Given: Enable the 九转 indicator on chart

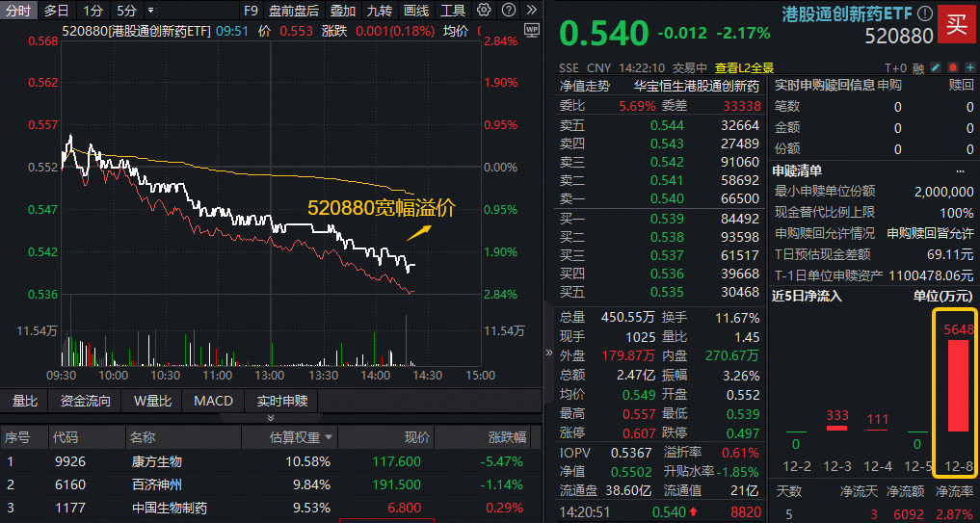Looking at the screenshot, I should (x=379, y=11).
